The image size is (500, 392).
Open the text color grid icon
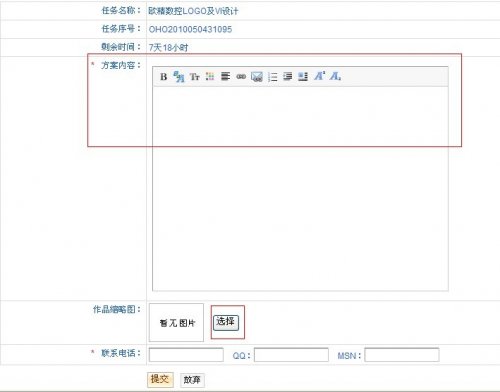coord(210,77)
